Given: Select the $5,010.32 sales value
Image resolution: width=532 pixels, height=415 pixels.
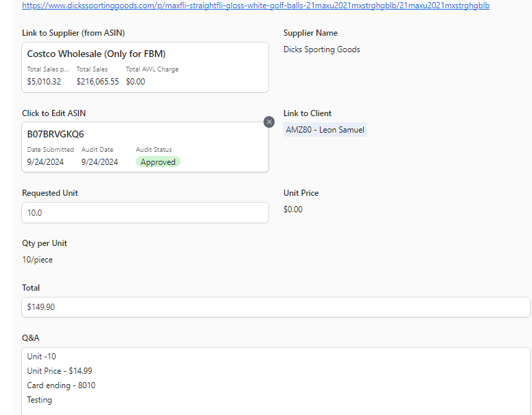Looking at the screenshot, I should pyautogui.click(x=44, y=82).
